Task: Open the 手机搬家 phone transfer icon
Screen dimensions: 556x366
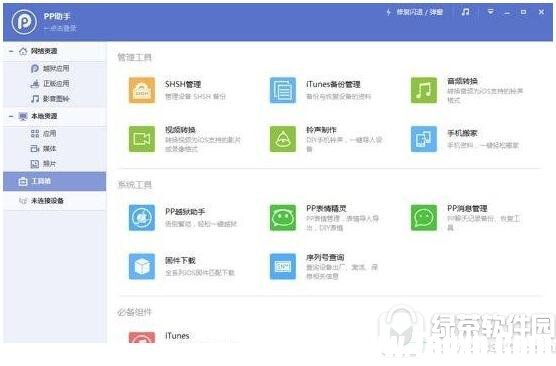Action: [x=424, y=139]
